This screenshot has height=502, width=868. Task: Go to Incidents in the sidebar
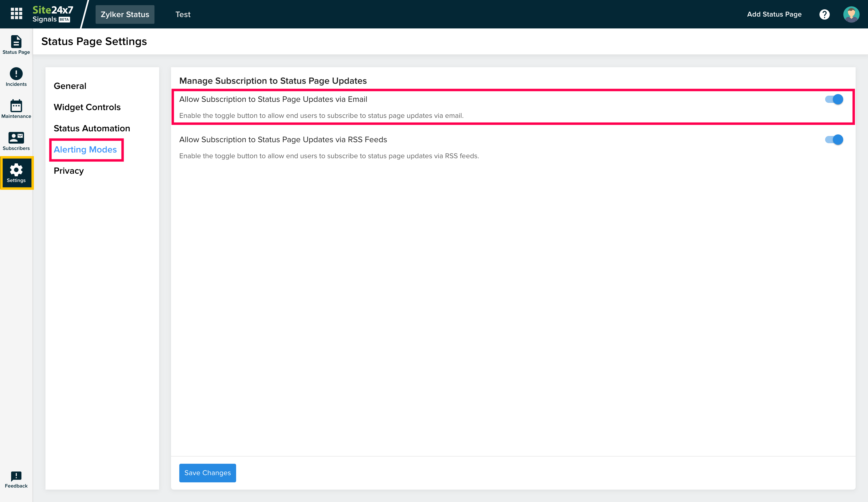click(16, 77)
